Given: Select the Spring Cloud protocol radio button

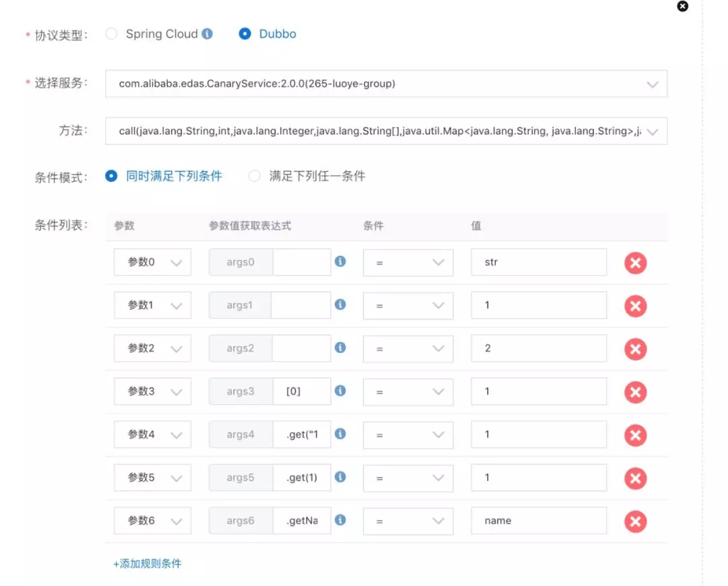Looking at the screenshot, I should pyautogui.click(x=111, y=34).
